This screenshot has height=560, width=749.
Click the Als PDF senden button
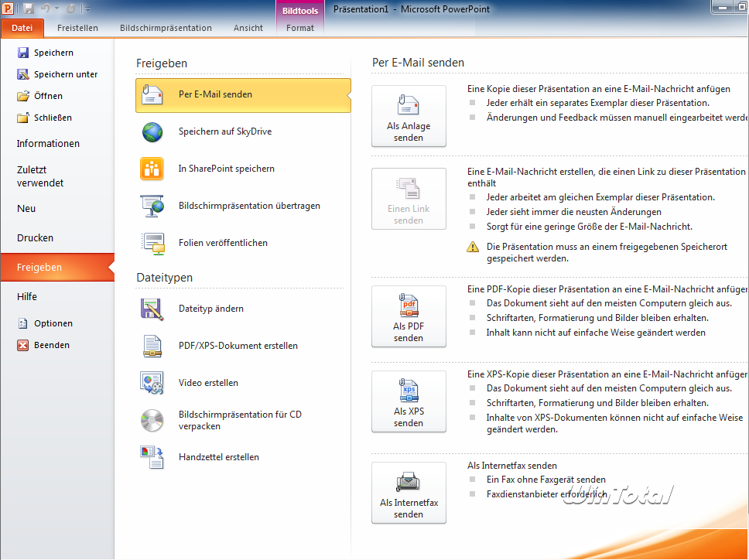pyautogui.click(x=409, y=316)
